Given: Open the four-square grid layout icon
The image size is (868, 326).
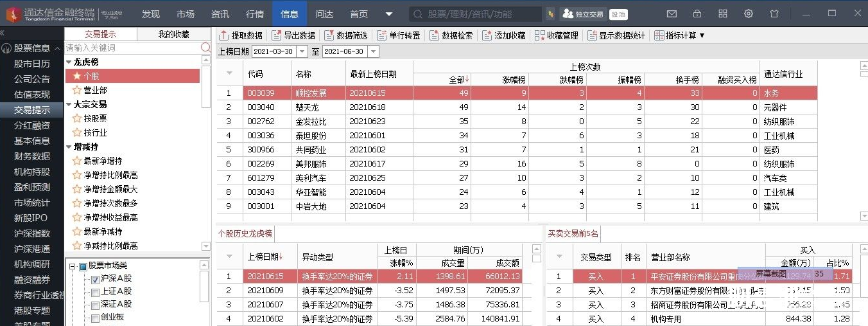Looking at the screenshot, I should 723,14.
